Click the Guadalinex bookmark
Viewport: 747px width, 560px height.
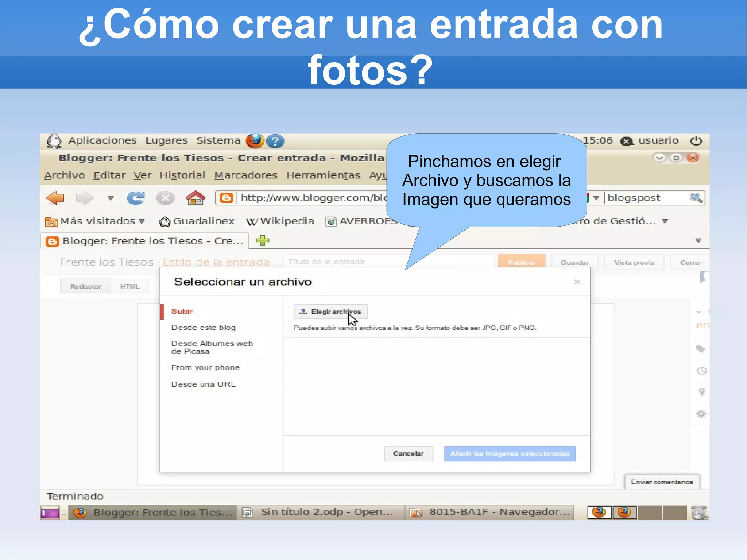tap(197, 221)
